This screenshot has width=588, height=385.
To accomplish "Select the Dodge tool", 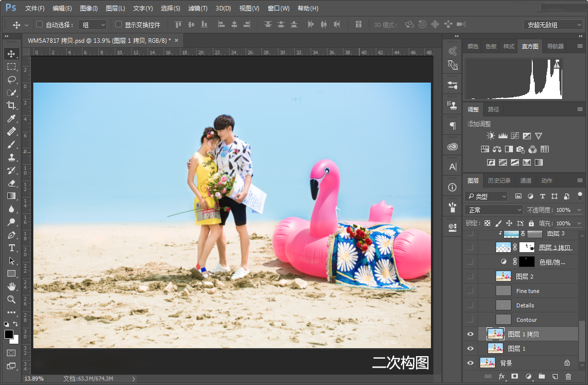I will point(11,222).
